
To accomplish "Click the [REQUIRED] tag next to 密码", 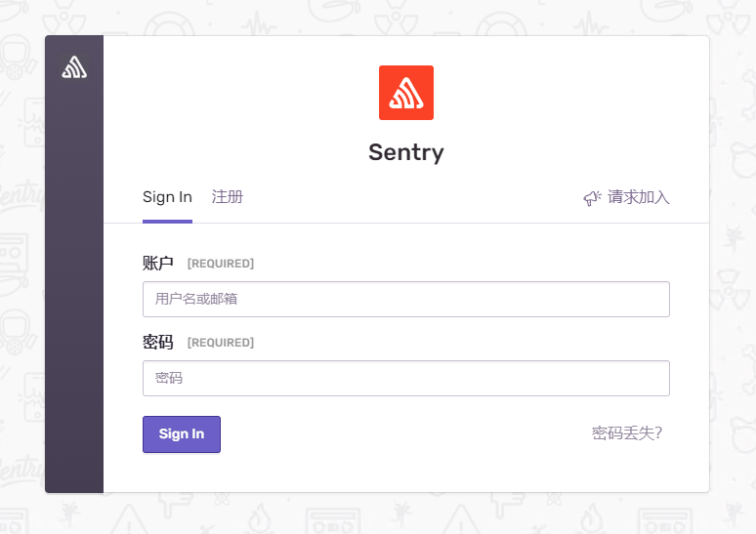I will click(x=221, y=343).
